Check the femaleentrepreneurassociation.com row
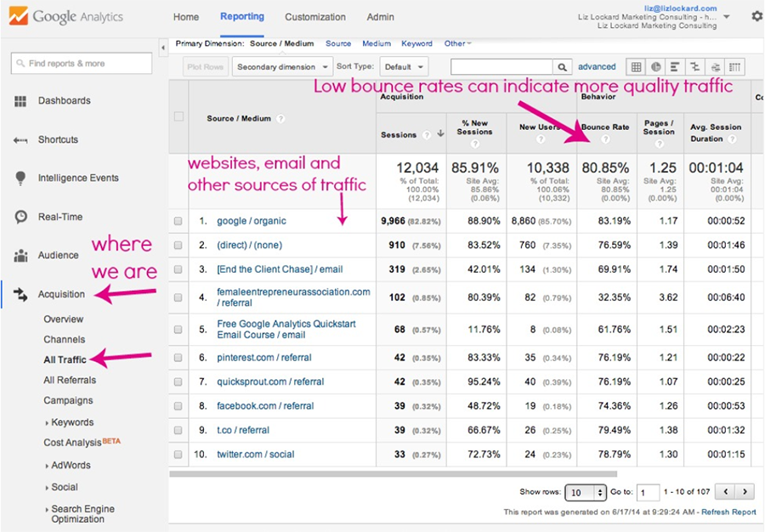Screen dimensions: 765x532 click(178, 297)
